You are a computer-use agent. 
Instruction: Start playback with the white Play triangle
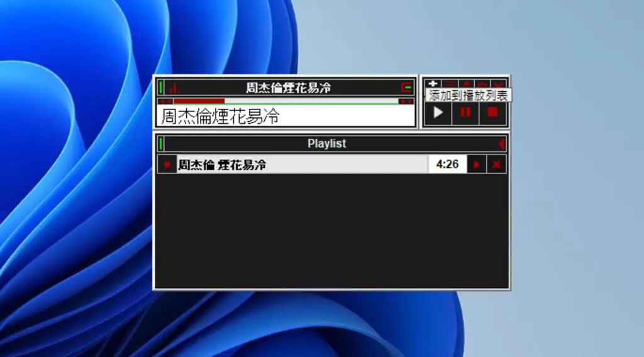(x=438, y=112)
